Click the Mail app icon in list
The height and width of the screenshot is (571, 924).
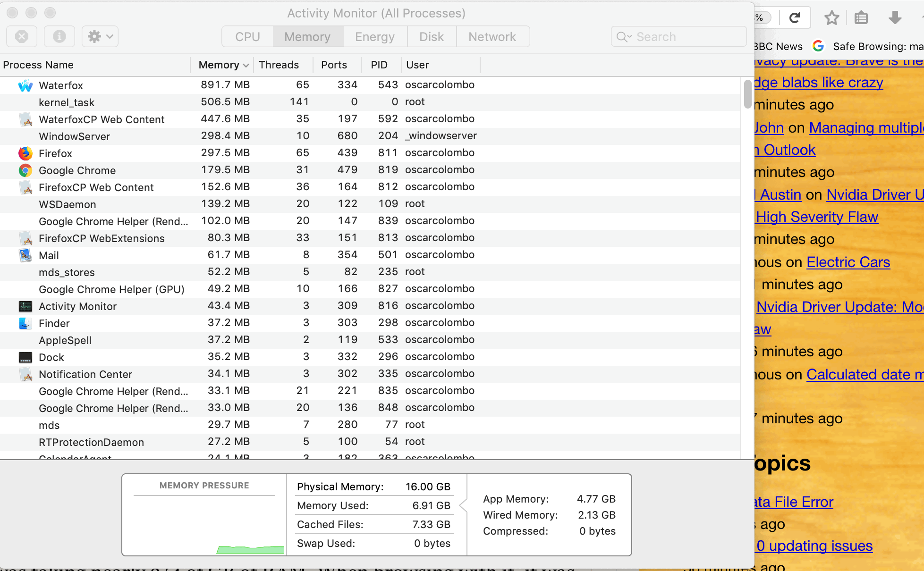click(25, 255)
